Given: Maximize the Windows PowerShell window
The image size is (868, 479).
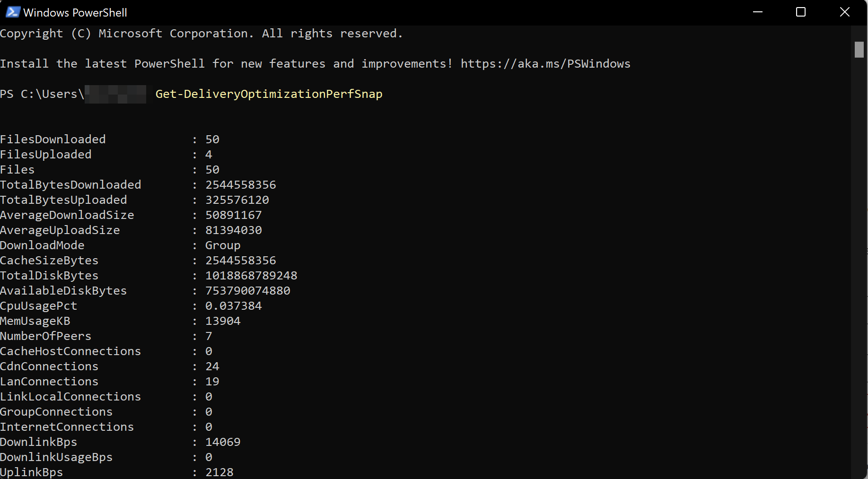Looking at the screenshot, I should click(801, 12).
